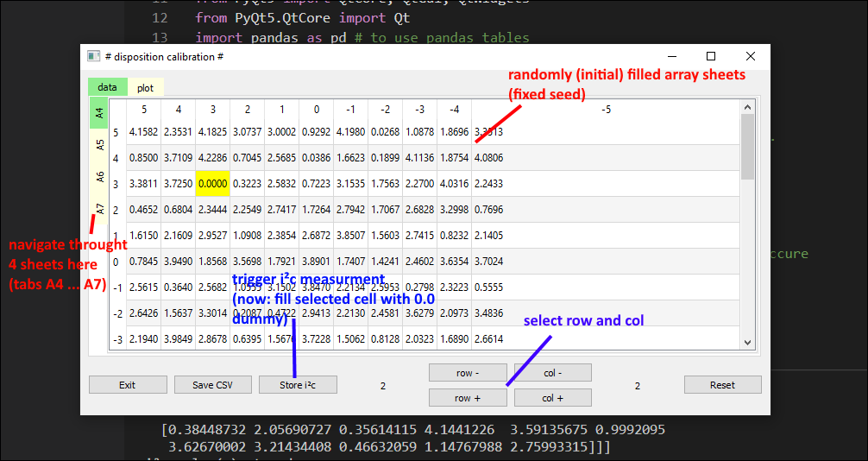Screen dimensions: 868x461
Task: Click cell with value 3.9490
Action: [179, 261]
